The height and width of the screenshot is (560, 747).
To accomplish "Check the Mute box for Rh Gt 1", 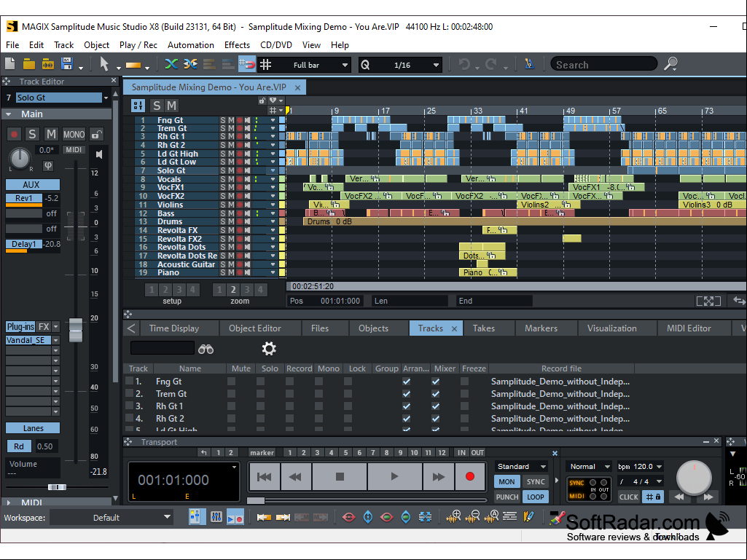I will click(x=232, y=406).
